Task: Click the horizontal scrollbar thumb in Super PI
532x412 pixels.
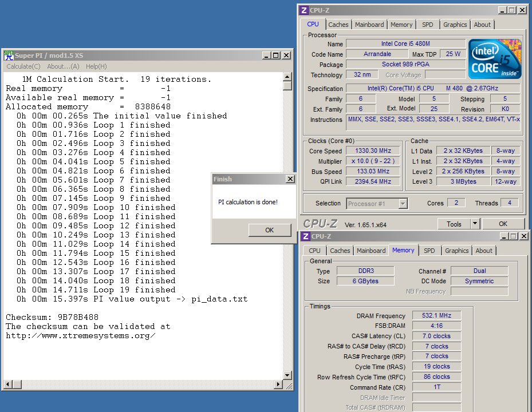Action: pyautogui.click(x=17, y=384)
